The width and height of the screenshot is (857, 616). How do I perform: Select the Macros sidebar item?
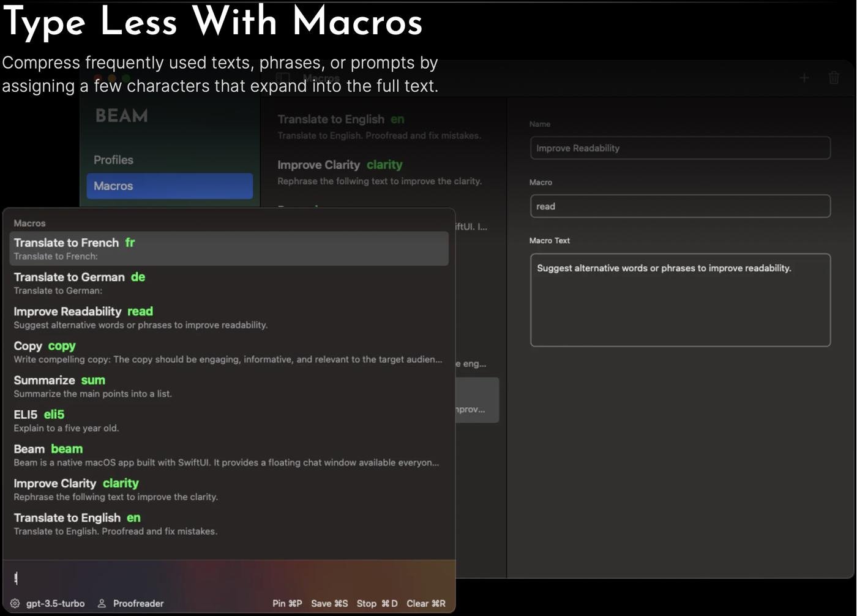169,186
